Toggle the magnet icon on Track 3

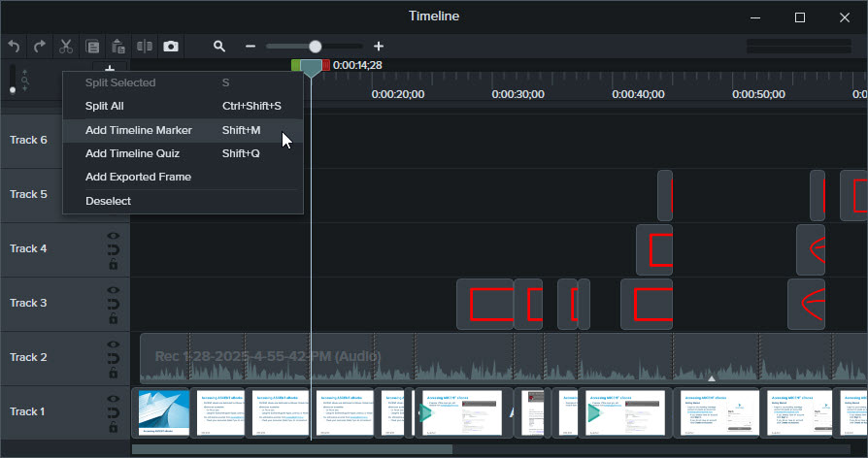[113, 305]
